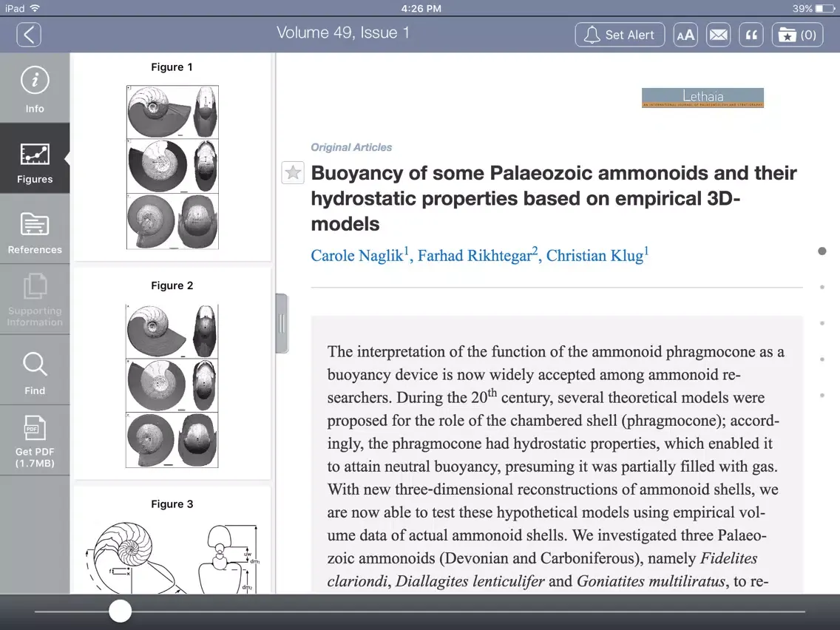Open author link Carole Naglik
The image size is (840, 630).
pos(356,255)
